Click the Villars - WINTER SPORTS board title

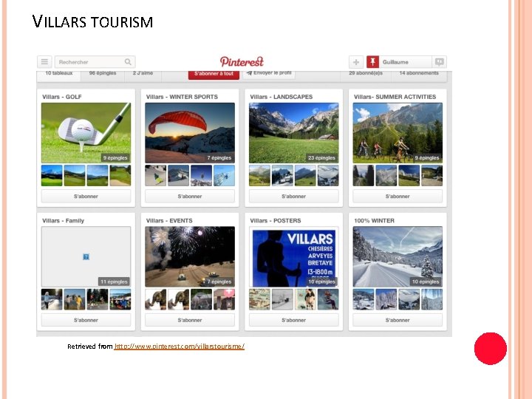pos(182,97)
